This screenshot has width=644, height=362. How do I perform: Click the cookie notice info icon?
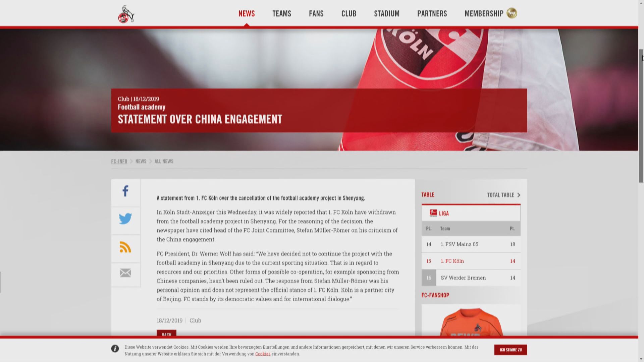click(115, 349)
